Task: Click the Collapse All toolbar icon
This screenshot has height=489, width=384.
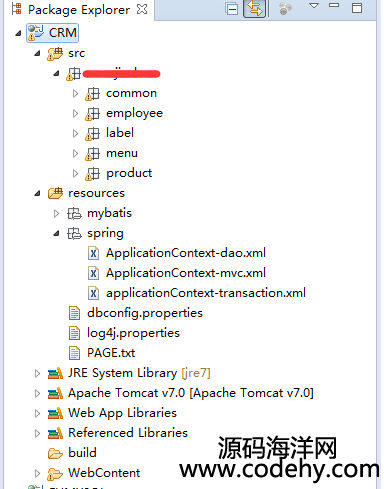Action: 231,9
